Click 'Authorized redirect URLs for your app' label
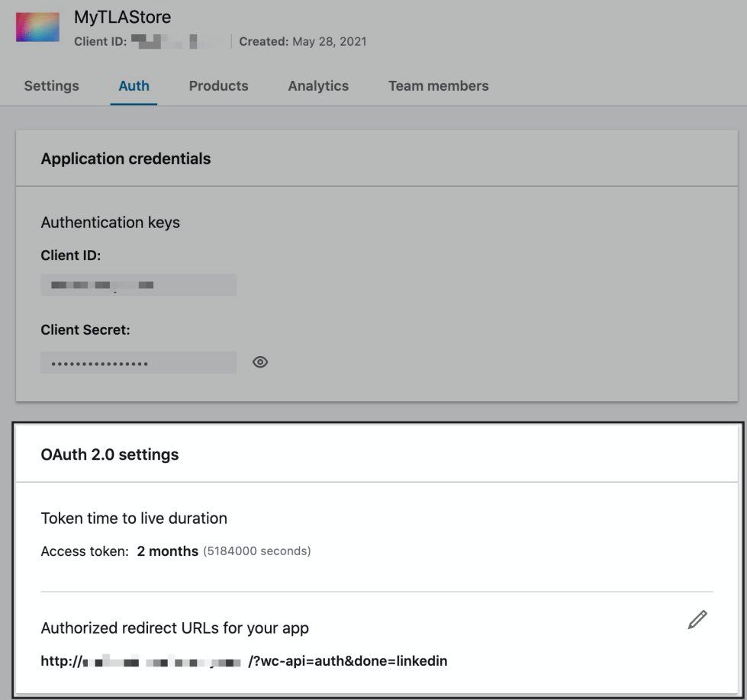 [175, 628]
